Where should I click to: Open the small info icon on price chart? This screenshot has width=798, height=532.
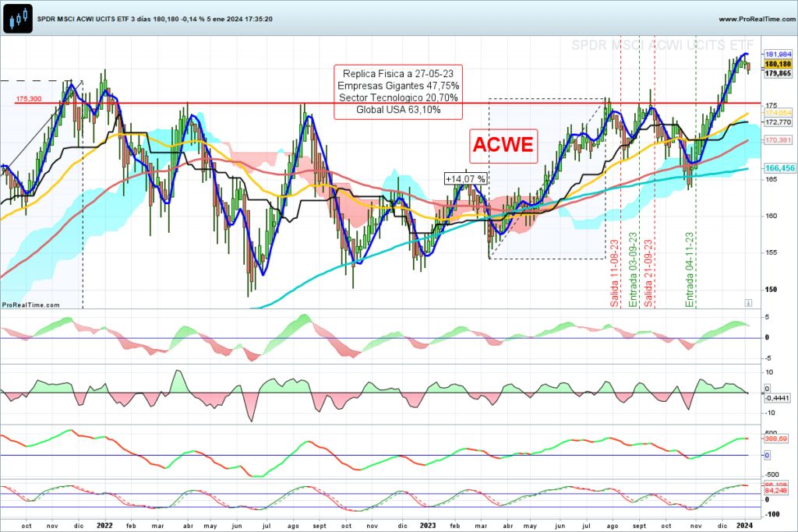(x=748, y=303)
